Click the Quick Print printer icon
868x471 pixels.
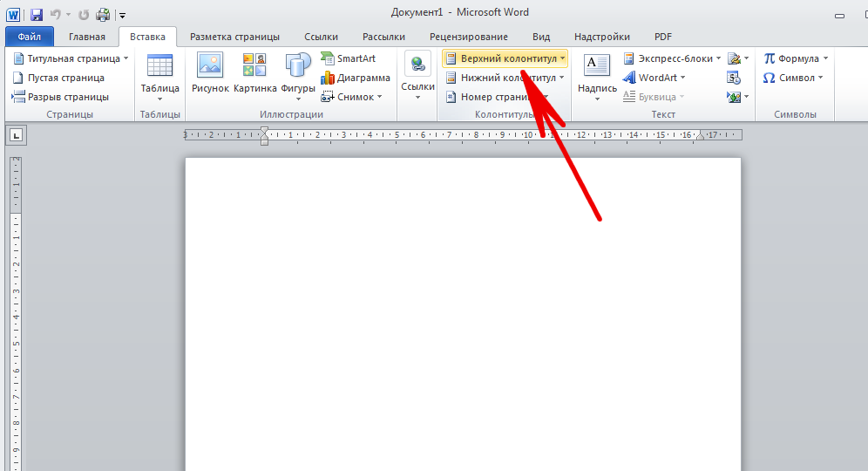pyautogui.click(x=103, y=15)
